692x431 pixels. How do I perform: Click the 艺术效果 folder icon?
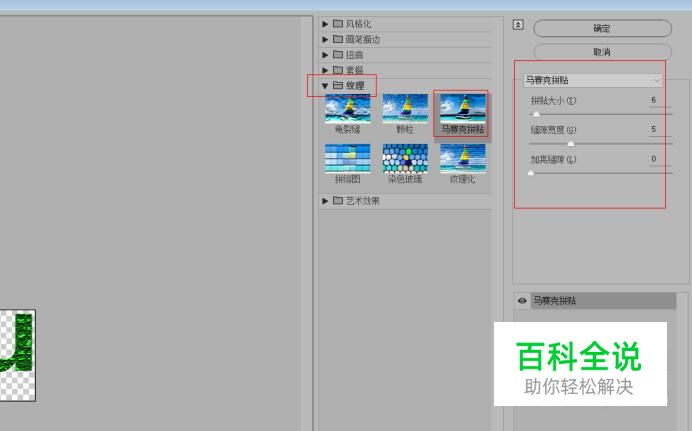click(338, 200)
